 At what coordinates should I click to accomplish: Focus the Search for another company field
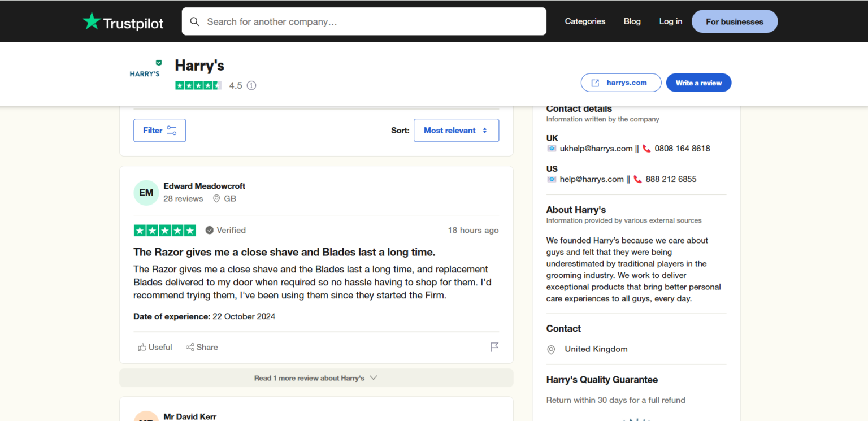click(x=373, y=21)
